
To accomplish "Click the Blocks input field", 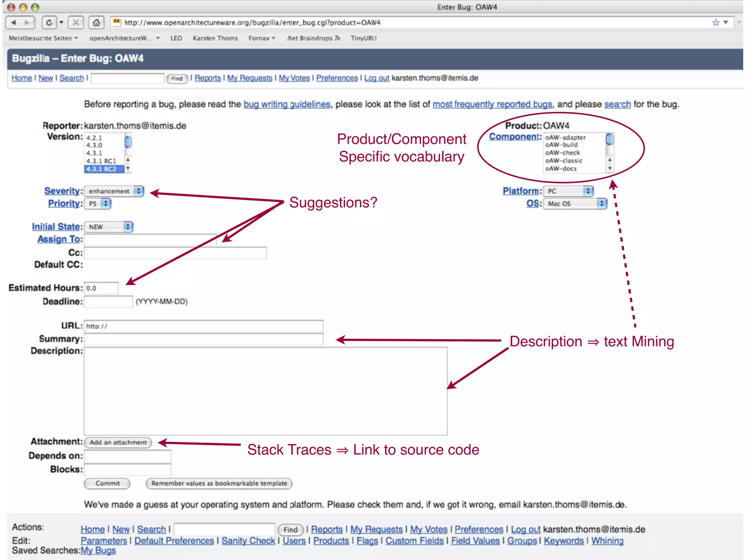I will pyautogui.click(x=128, y=469).
